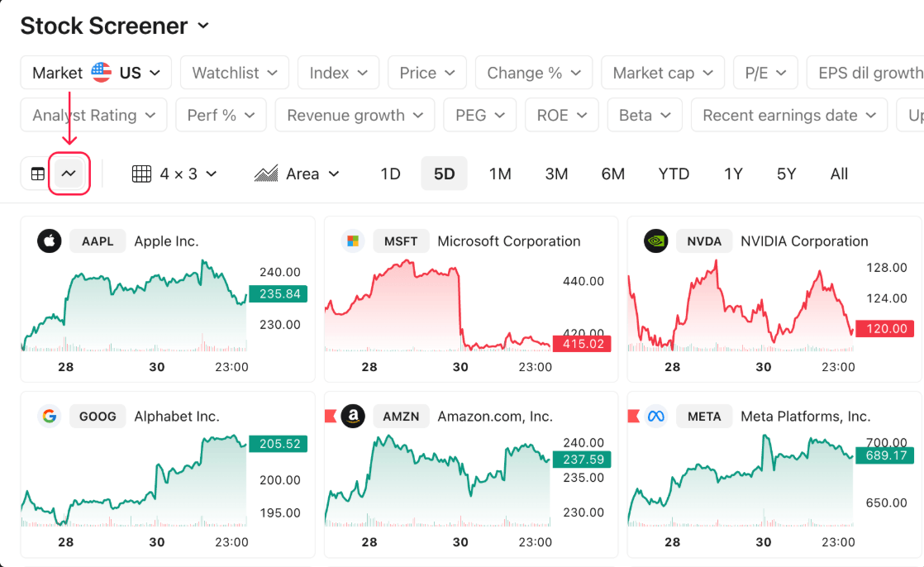Click the NVIDIA logo icon
924x567 pixels.
[656, 241]
